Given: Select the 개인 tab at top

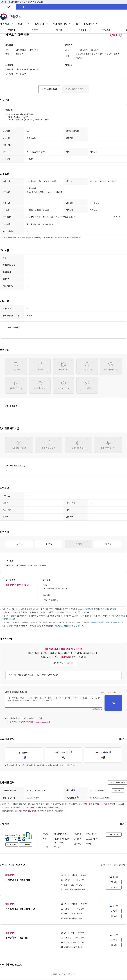Looking at the screenshot, I should (8, 7).
